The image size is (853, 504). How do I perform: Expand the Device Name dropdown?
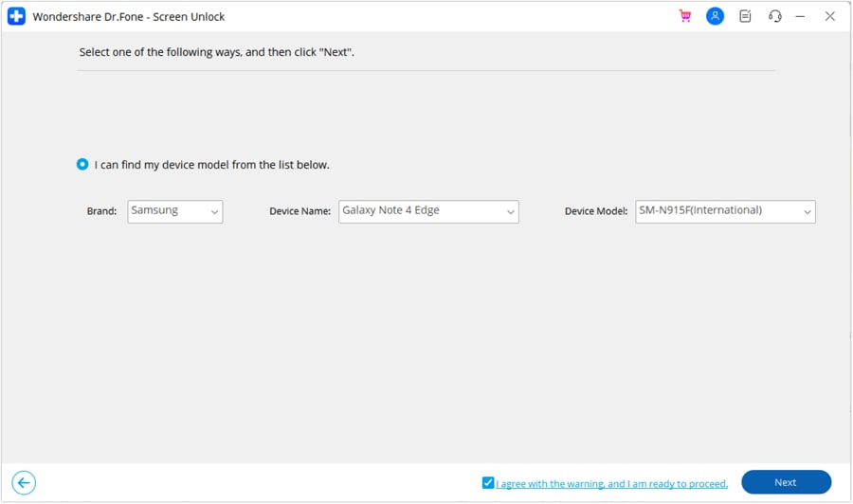pos(511,212)
